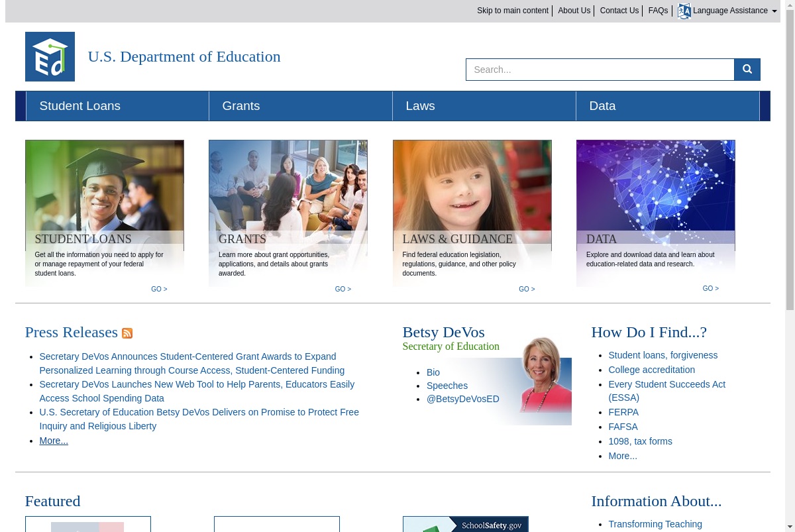Open the FERPA link
Screen dimensions: 795x532
point(623,412)
